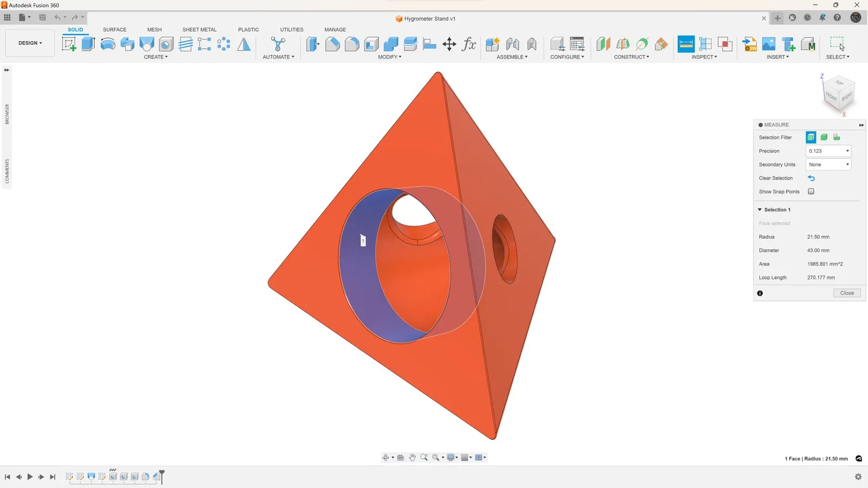Expand the Inspect menu
868x488 pixels.
pos(704,57)
